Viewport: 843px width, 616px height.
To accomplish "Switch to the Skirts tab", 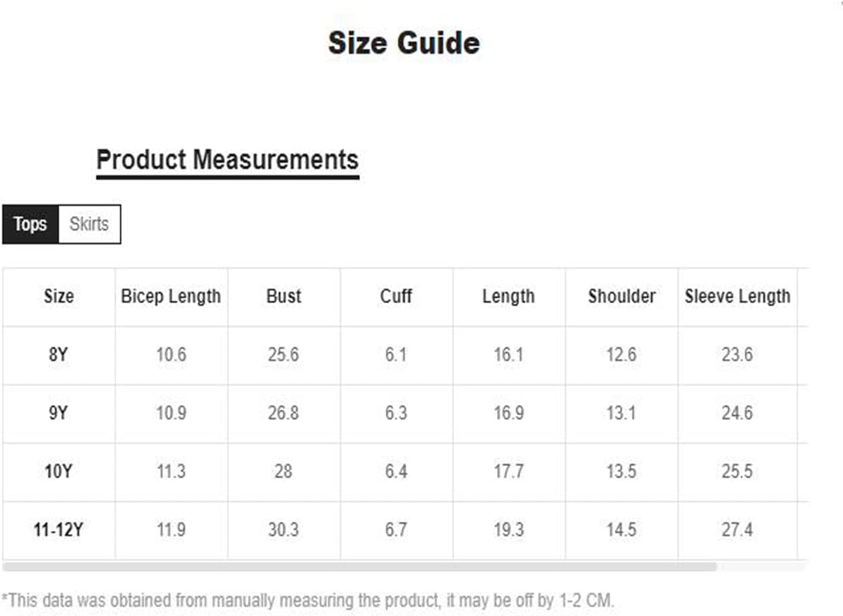I will pos(90,224).
